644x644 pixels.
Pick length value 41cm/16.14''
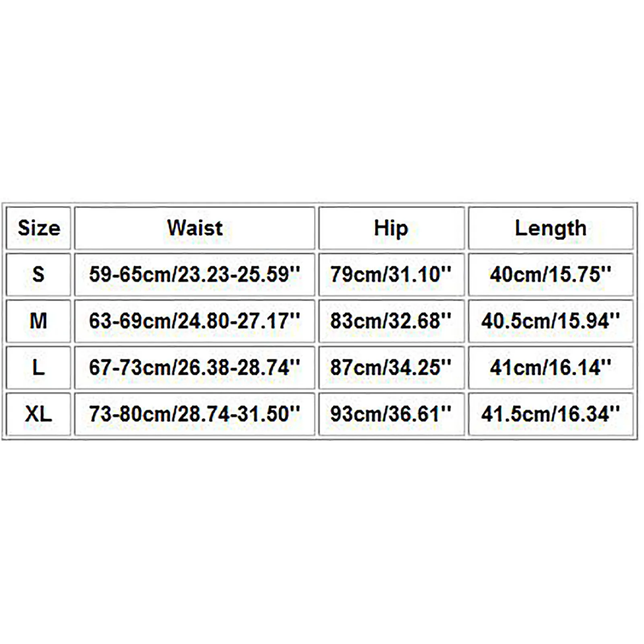click(x=551, y=367)
